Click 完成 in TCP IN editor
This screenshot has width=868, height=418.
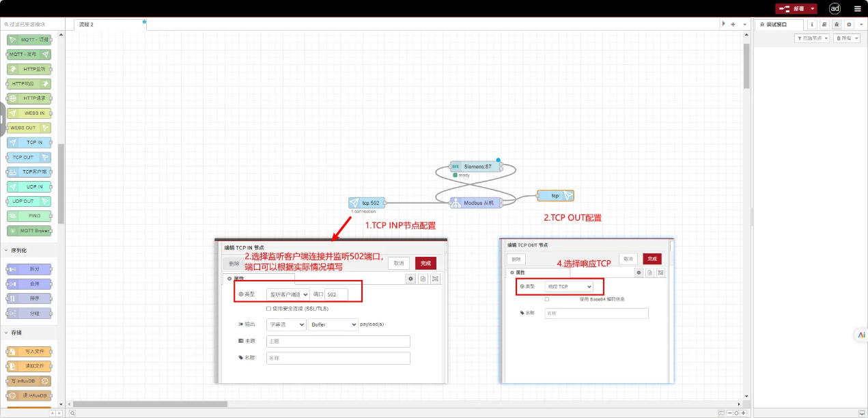pyautogui.click(x=425, y=263)
